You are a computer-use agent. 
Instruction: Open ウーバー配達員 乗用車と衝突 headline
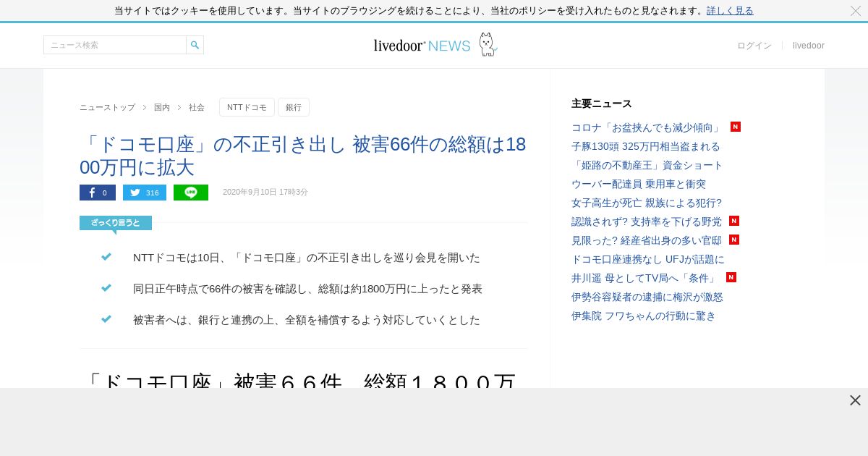[x=639, y=184]
